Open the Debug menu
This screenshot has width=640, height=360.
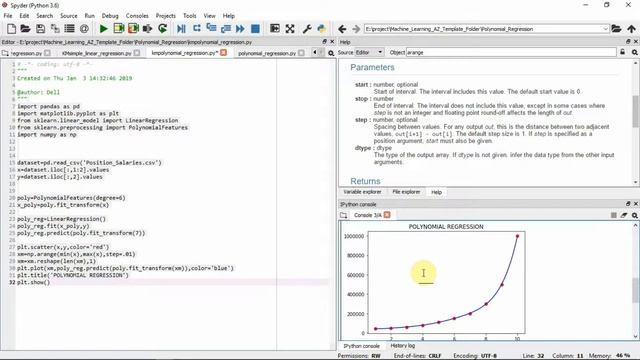110,16
